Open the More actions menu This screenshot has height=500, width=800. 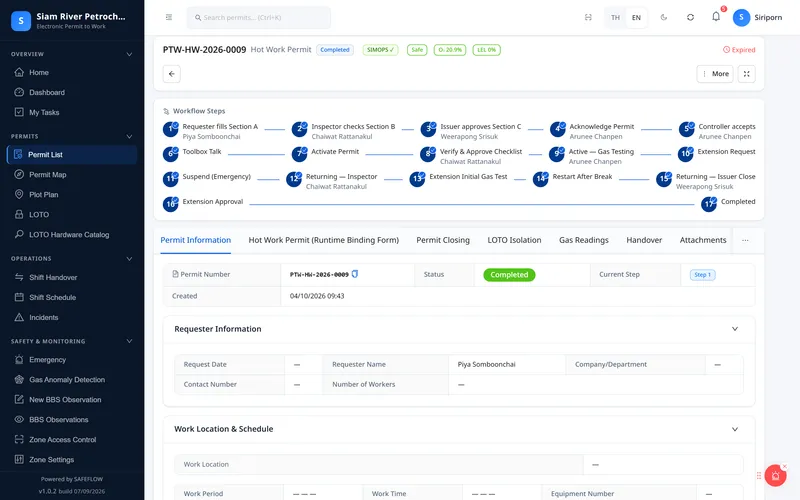click(715, 74)
